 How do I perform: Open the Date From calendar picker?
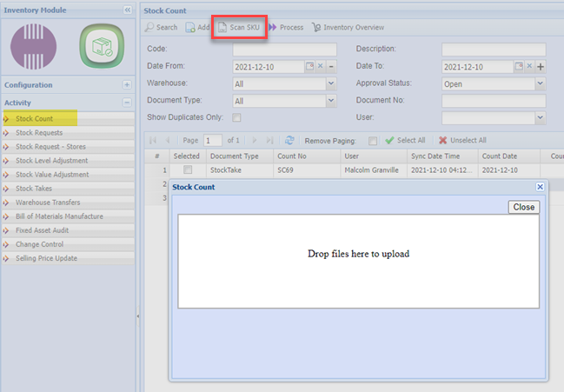(309, 66)
